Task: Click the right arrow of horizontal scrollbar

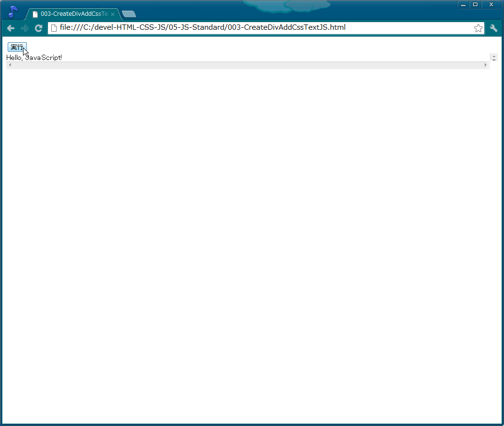Action: pyautogui.click(x=485, y=65)
